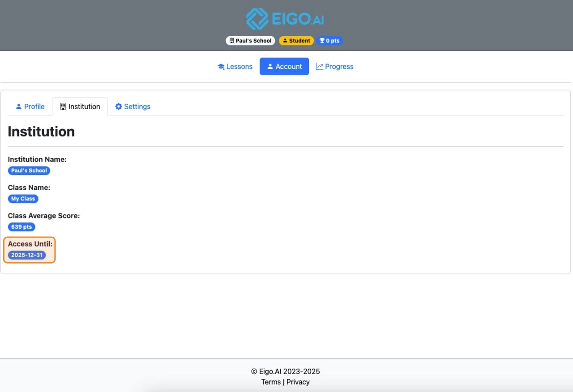The height and width of the screenshot is (392, 573).
Task: Select the Account navigation button
Action: point(284,67)
